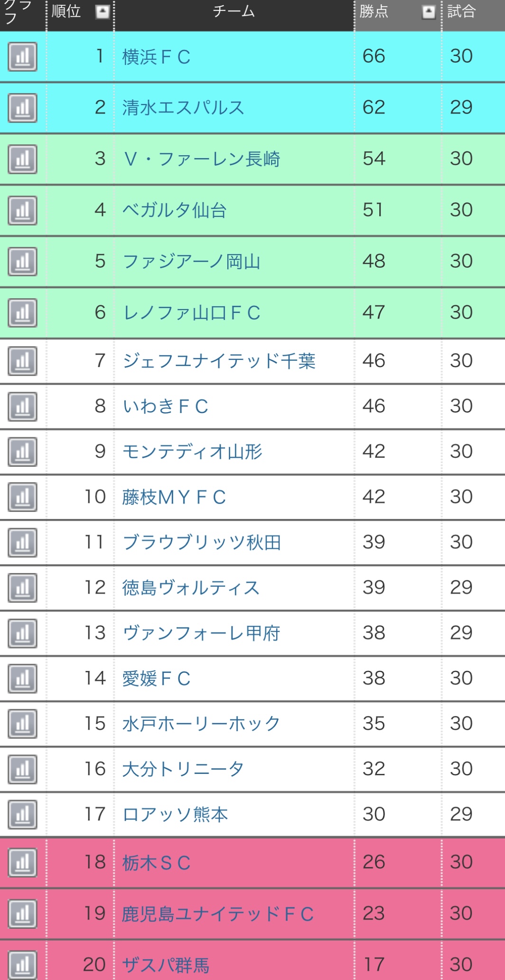Click graph icon beside 清水エスパルス
Viewport: 505px width, 980px height.
click(x=22, y=108)
